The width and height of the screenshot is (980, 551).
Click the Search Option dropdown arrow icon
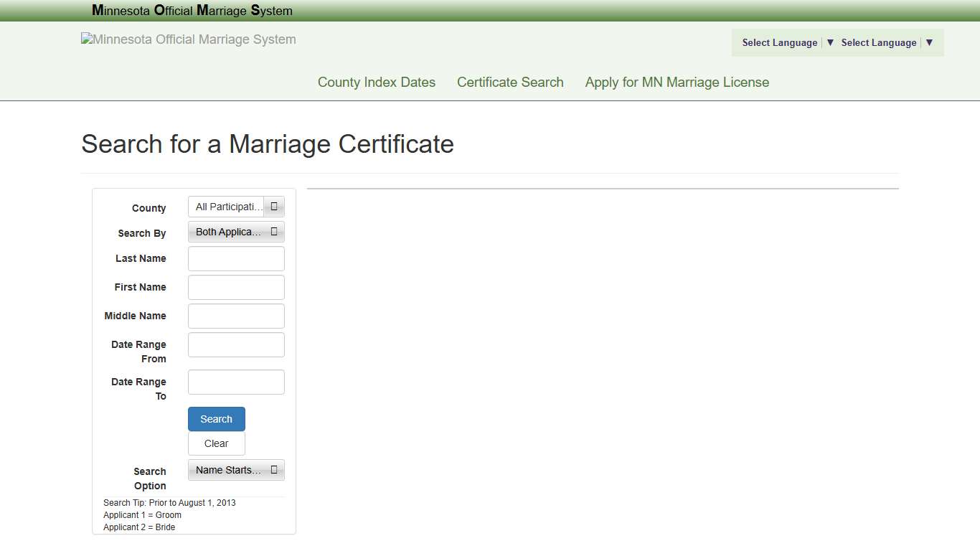point(273,470)
